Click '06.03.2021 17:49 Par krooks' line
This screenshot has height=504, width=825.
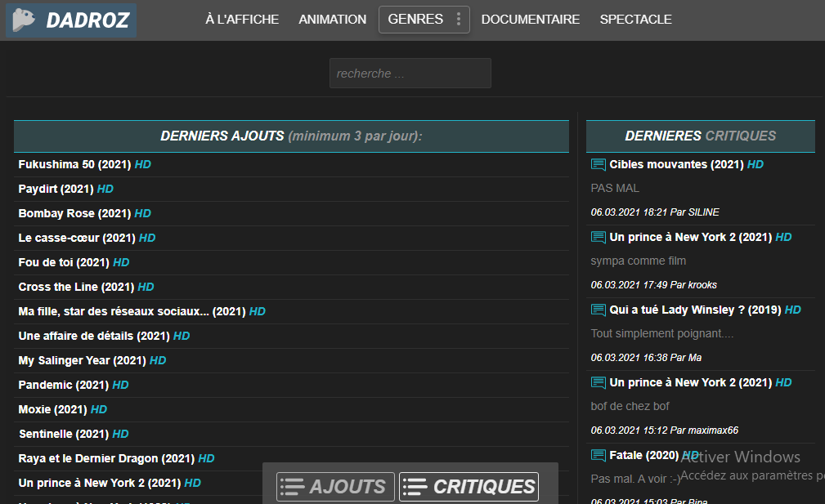pyautogui.click(x=654, y=285)
